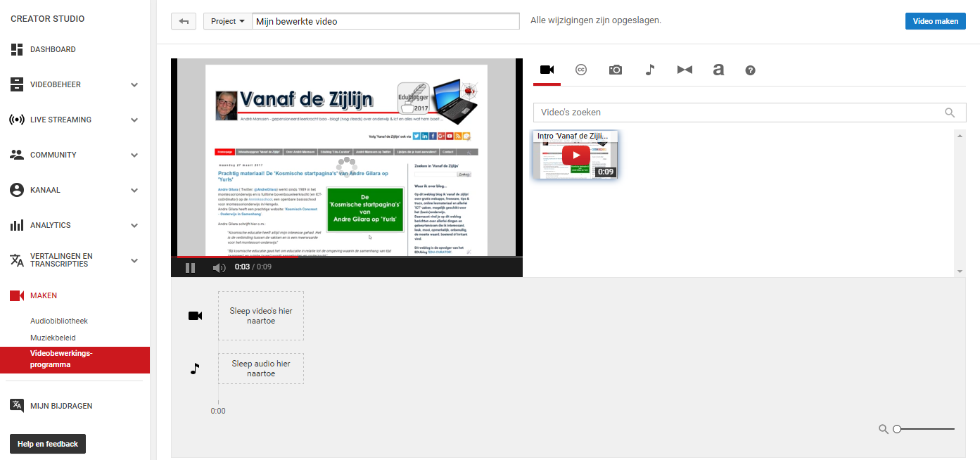The height and width of the screenshot is (460, 980).
Task: Switch to the videos camera tab
Action: pyautogui.click(x=547, y=70)
